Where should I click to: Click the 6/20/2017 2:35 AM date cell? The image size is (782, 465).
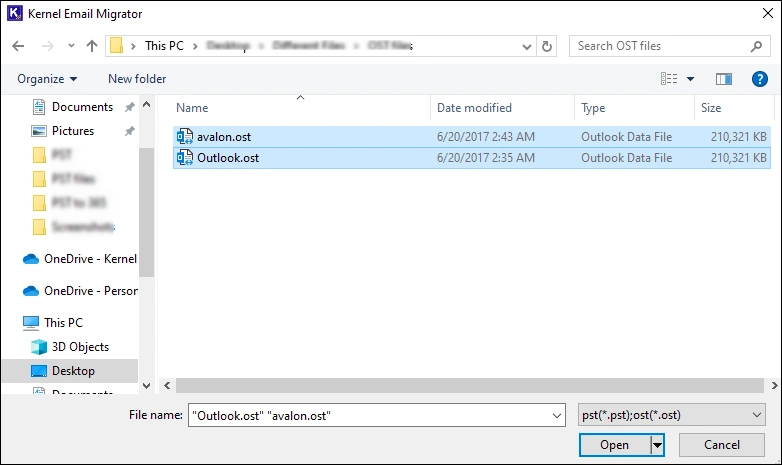[x=486, y=158]
